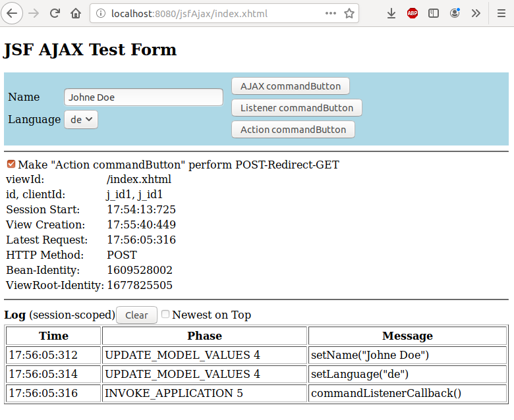Open the Language dropdown showing de

click(x=81, y=119)
